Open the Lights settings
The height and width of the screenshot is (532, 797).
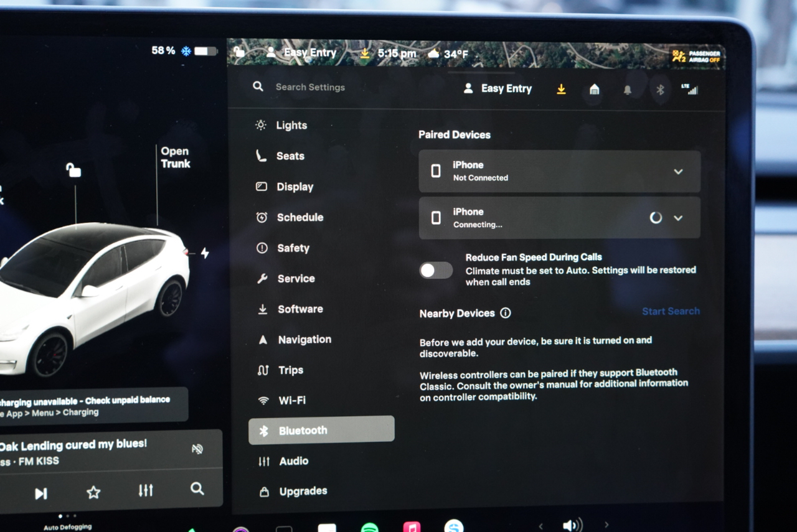290,125
